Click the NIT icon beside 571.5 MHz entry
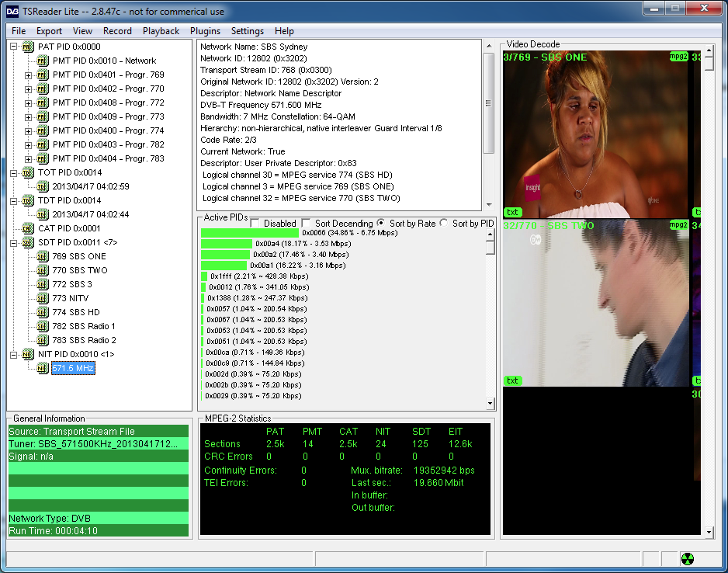Image resolution: width=728 pixels, height=573 pixels. (x=43, y=368)
